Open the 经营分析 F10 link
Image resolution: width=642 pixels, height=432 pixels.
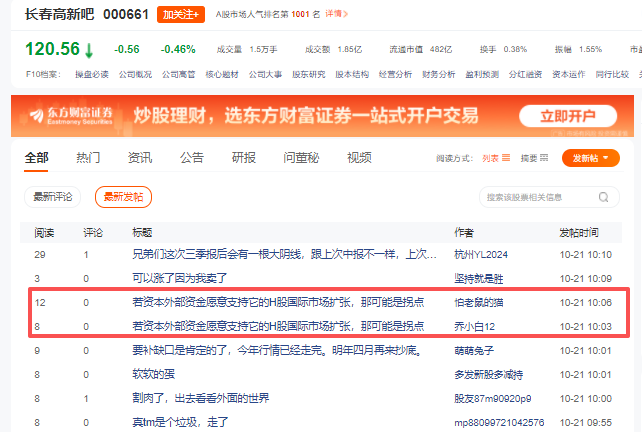coord(395,75)
